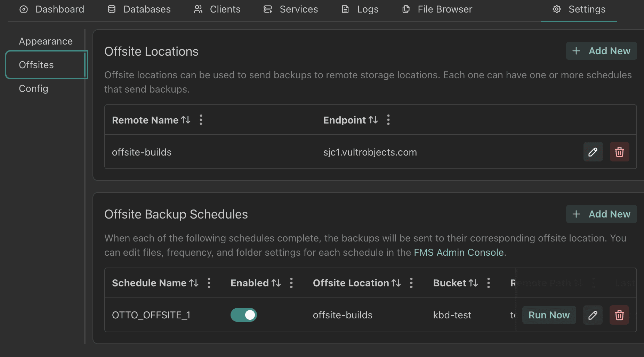Open the FMS Admin Console link
644x357 pixels.
coord(458,253)
